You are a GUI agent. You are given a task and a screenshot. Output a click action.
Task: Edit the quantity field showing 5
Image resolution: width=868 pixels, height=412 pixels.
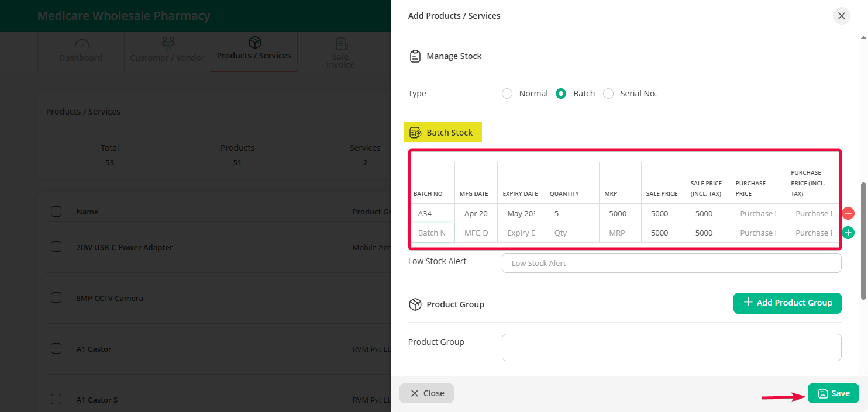[x=572, y=213]
